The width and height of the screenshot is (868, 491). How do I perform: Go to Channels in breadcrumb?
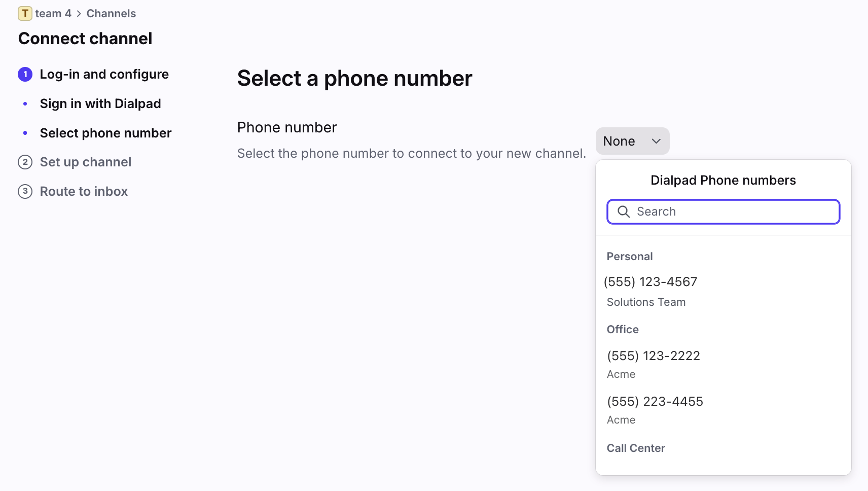coord(111,14)
